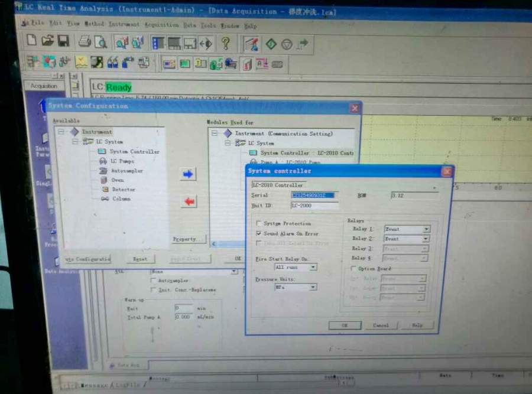Click the Unit ID field showing LC-2000

314,206
